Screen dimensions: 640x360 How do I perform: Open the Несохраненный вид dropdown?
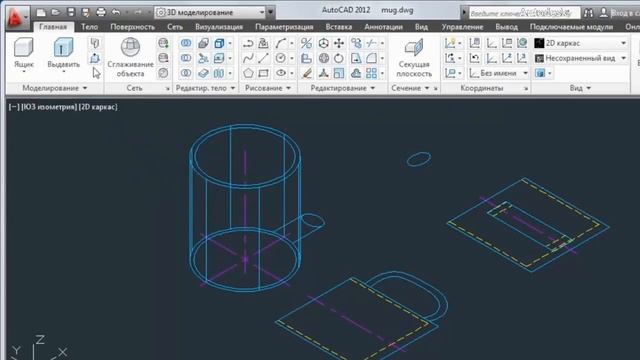point(581,58)
